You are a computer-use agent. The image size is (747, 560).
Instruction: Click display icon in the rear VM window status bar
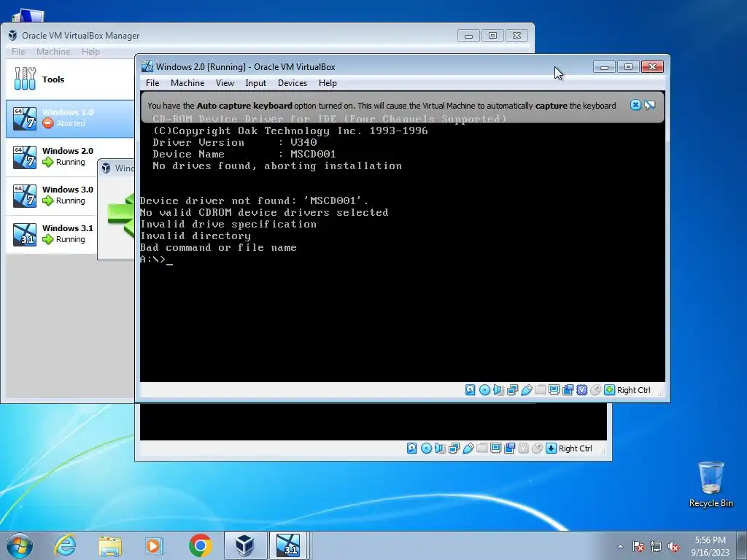click(495, 448)
